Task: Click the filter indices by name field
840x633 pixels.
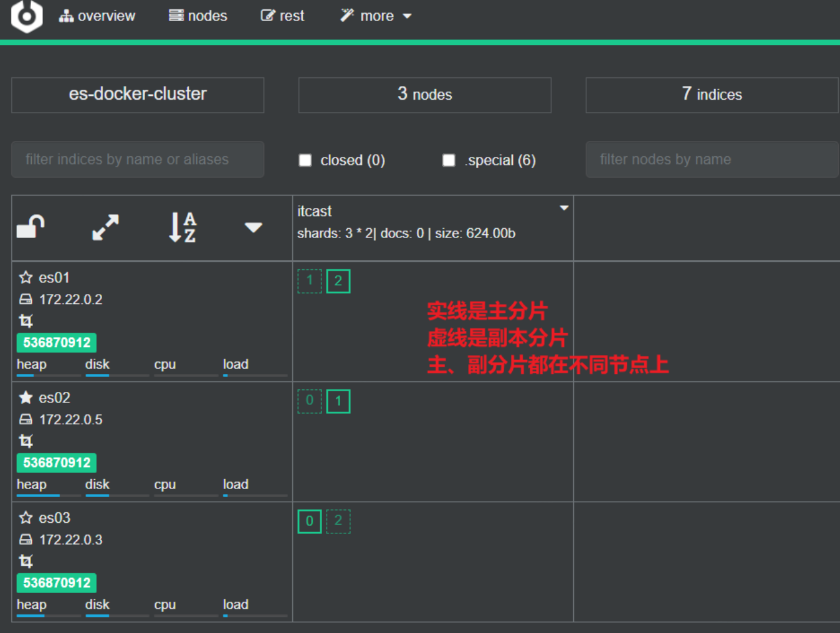Action: [x=138, y=159]
